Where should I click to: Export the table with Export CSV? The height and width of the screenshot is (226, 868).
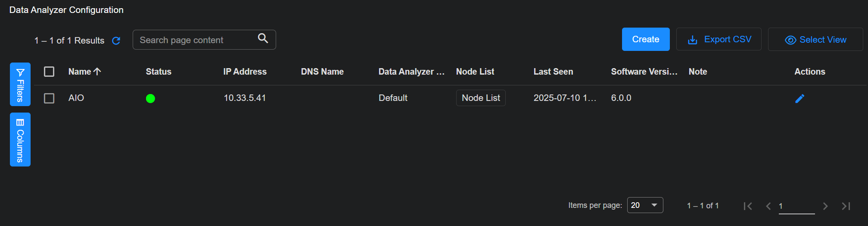pyautogui.click(x=719, y=40)
